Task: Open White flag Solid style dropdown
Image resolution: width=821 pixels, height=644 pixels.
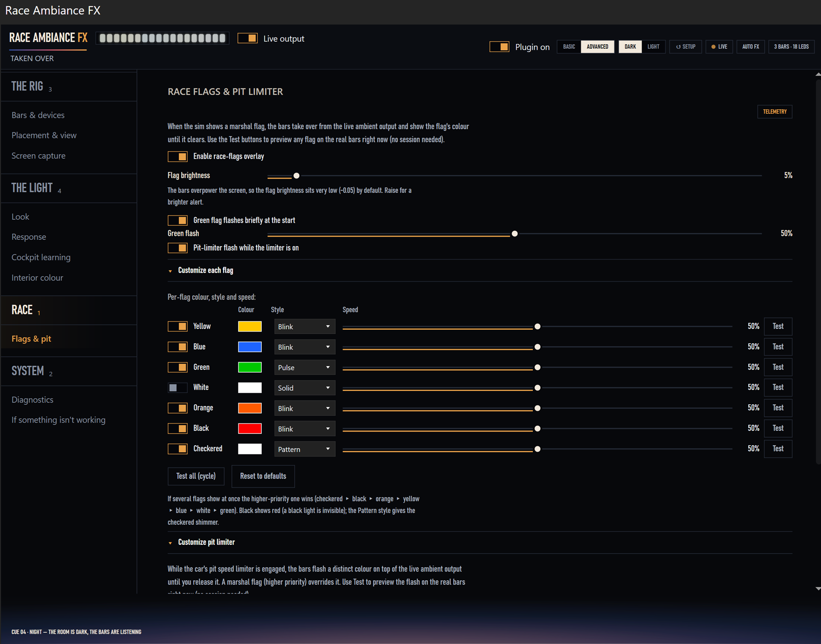Action: click(x=304, y=388)
